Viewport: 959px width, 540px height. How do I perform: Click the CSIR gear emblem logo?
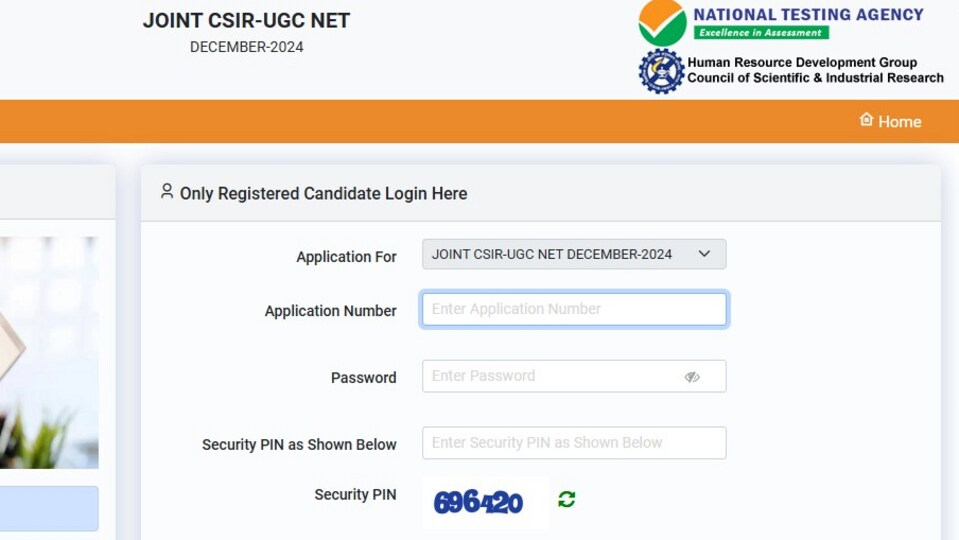[661, 71]
